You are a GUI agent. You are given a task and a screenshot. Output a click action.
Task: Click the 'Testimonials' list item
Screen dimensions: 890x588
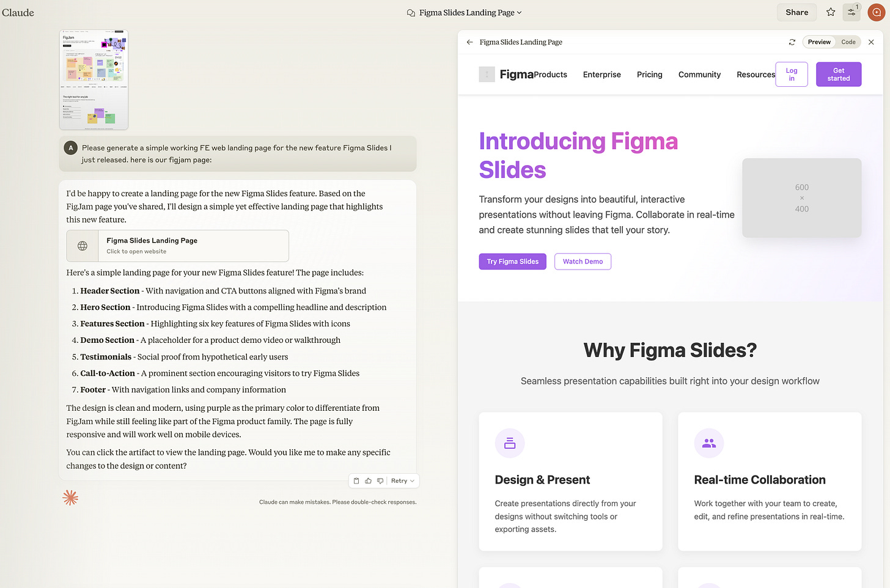[x=185, y=357]
